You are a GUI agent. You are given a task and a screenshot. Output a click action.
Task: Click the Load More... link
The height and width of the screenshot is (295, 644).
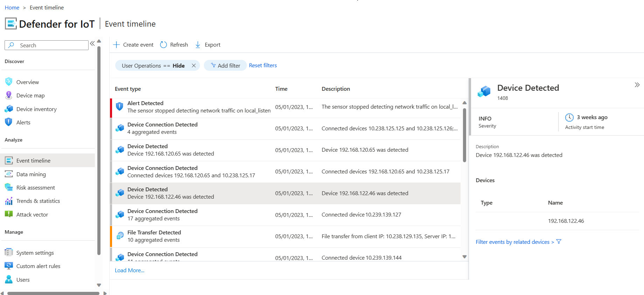coord(130,270)
